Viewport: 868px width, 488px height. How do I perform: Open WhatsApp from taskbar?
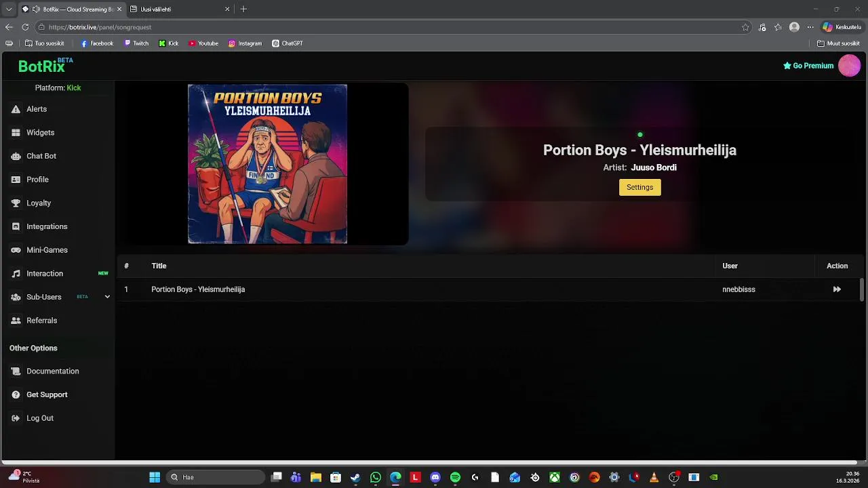point(376,477)
